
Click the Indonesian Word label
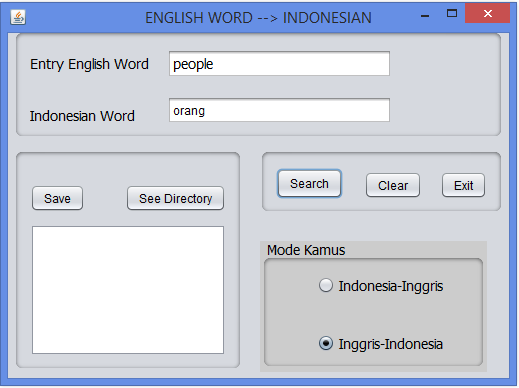coord(82,116)
